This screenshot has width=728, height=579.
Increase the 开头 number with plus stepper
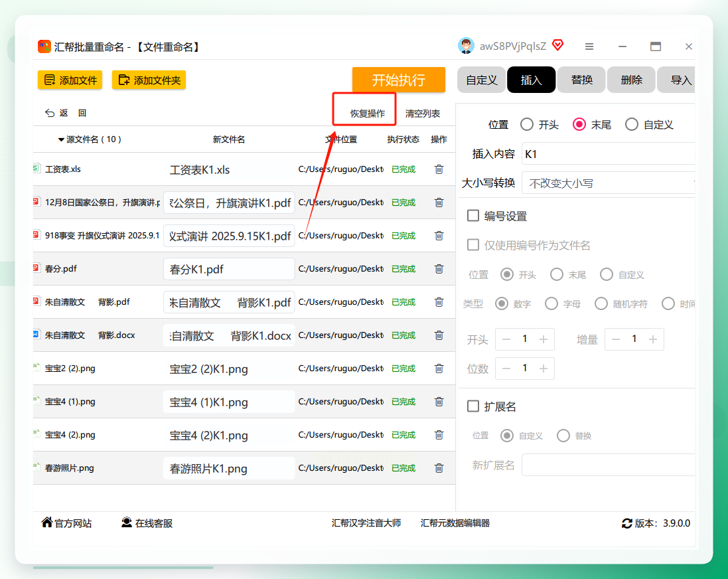point(544,339)
